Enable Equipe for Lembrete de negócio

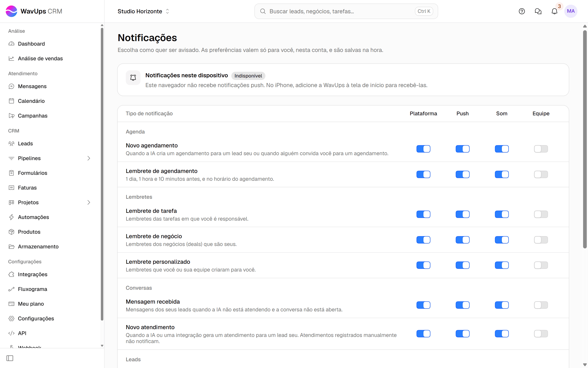click(541, 240)
